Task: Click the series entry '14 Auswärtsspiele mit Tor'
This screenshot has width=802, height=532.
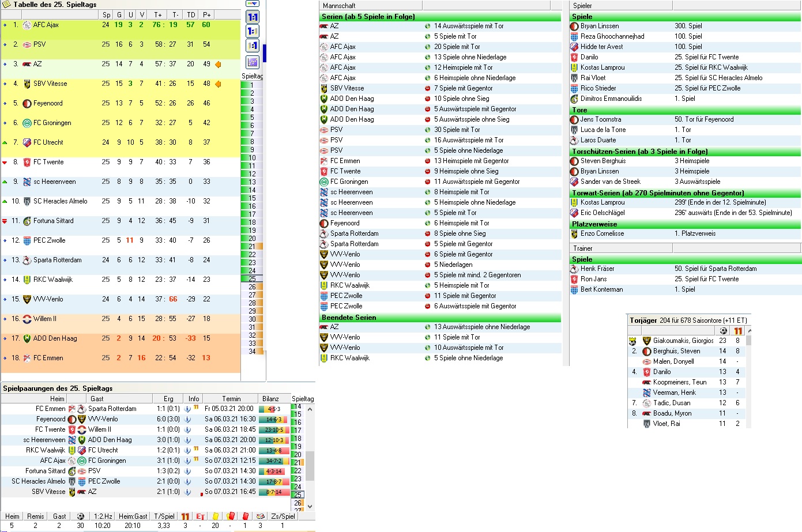Action: 469,26
